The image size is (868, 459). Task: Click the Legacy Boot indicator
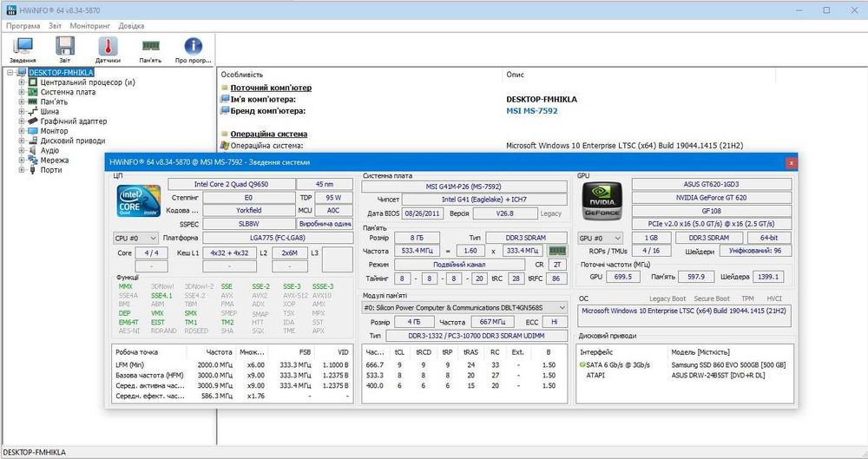[x=667, y=298]
